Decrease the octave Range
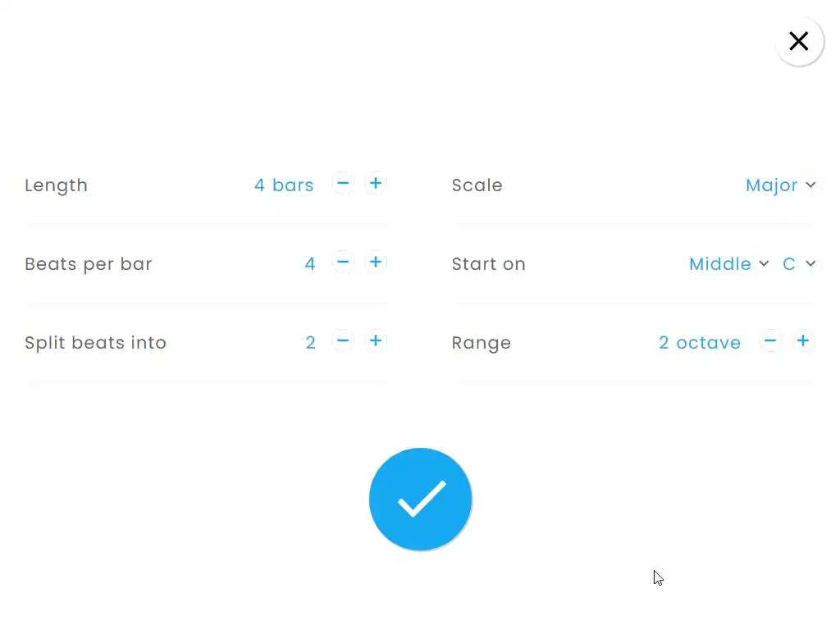Viewport: 840px width, 630px height. coord(770,341)
